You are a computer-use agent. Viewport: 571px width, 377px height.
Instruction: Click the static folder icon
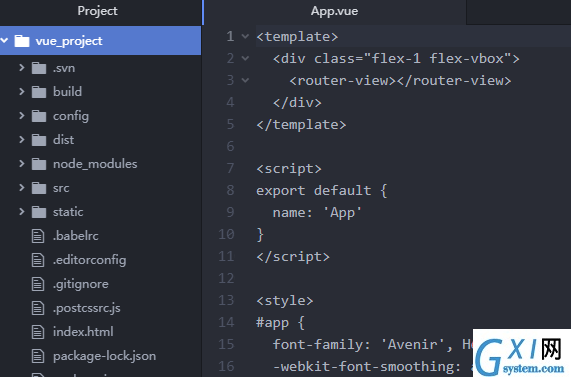39,212
